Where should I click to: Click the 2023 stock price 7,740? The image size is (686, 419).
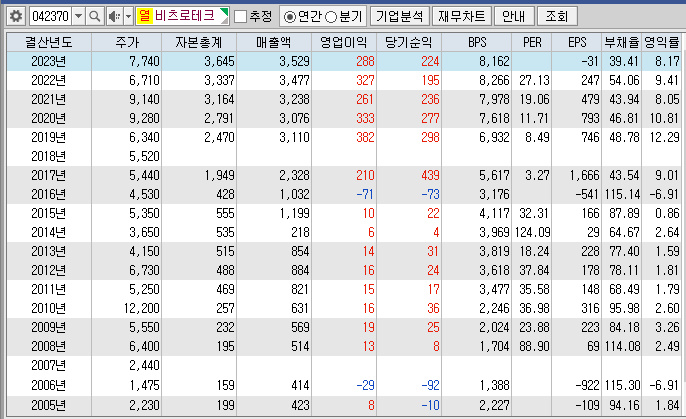click(144, 61)
